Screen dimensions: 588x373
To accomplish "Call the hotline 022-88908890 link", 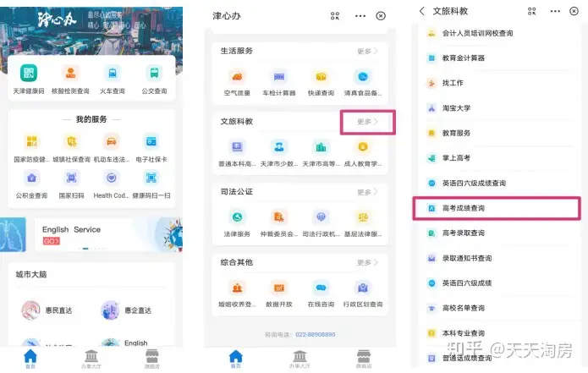I will (316, 334).
